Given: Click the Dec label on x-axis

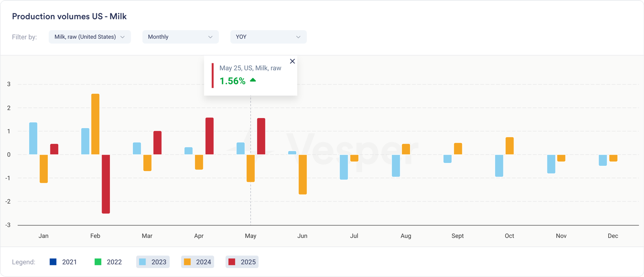Looking at the screenshot, I should pyautogui.click(x=613, y=236).
